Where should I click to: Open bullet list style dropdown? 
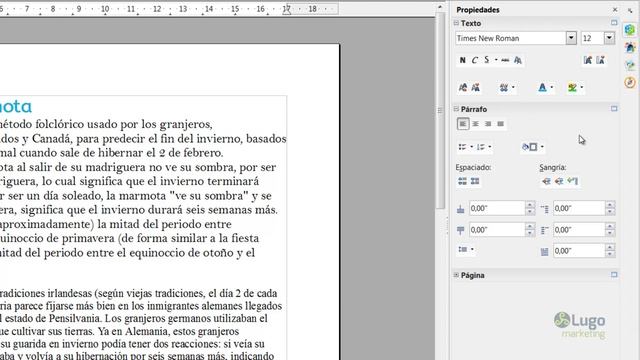coord(471,147)
